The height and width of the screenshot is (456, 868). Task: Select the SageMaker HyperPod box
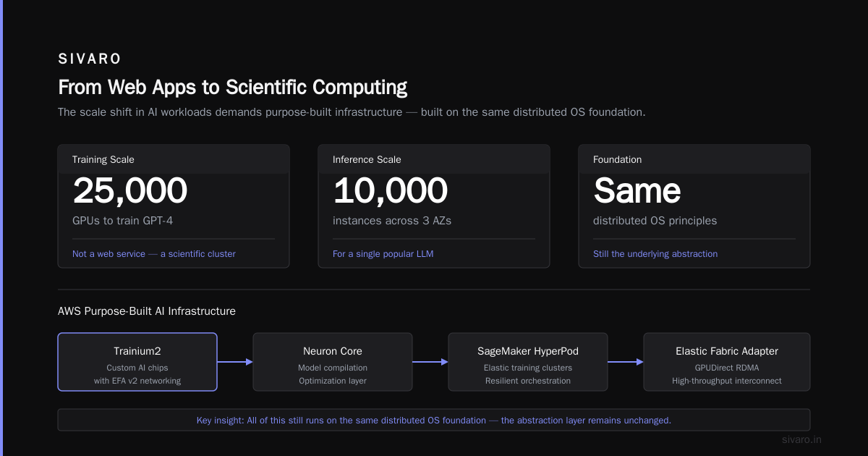[528, 362]
